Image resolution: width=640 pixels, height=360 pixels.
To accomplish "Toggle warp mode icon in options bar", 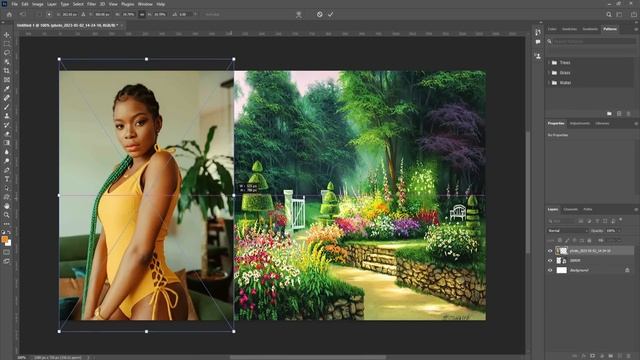I will tap(298, 14).
